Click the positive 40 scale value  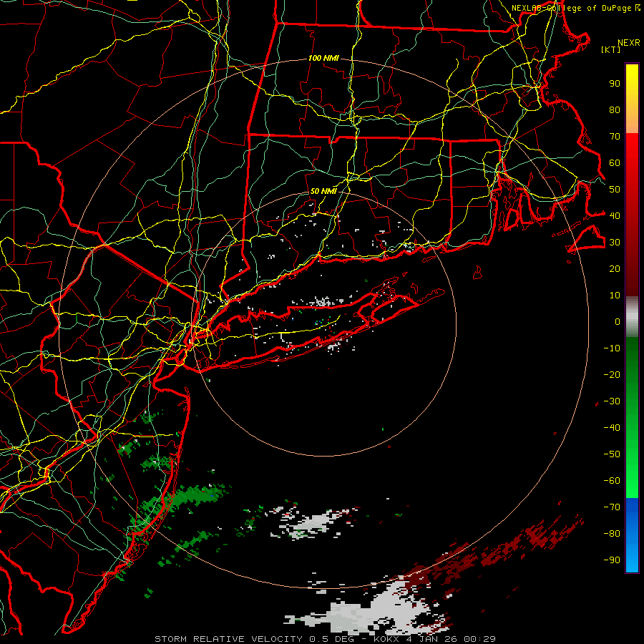click(x=615, y=215)
